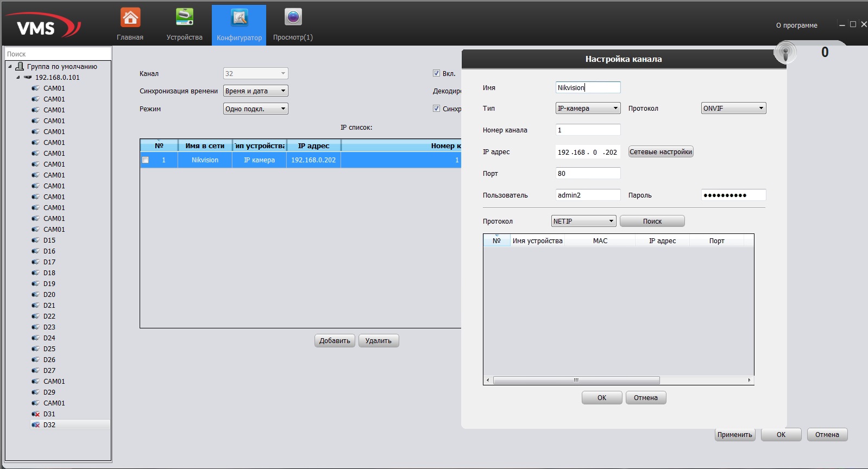Open the О программе menu
This screenshot has height=469, width=868.
coord(796,26)
